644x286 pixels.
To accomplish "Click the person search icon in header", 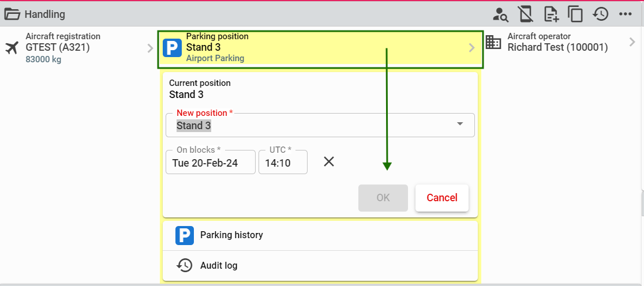I will tap(501, 14).
